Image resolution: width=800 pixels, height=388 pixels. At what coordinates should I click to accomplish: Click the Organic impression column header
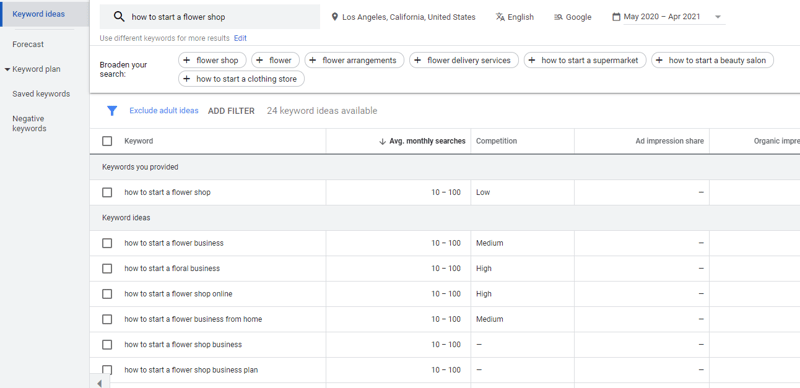coord(777,141)
